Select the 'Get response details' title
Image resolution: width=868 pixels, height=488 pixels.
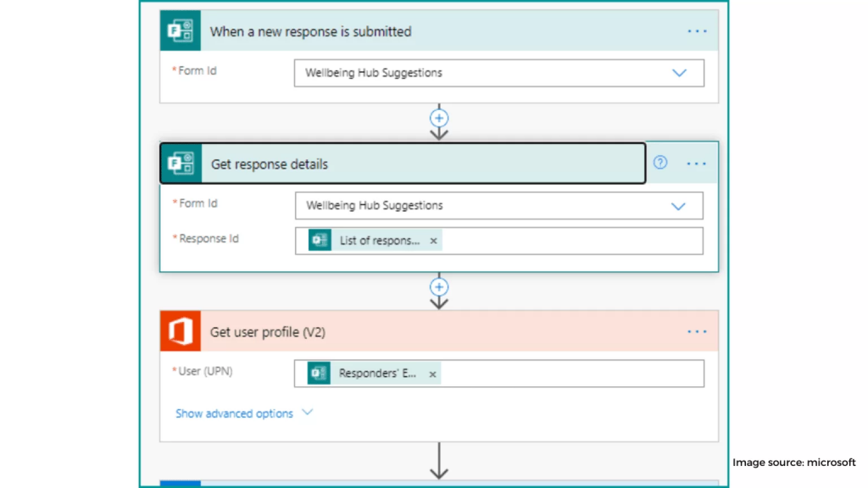click(x=269, y=164)
